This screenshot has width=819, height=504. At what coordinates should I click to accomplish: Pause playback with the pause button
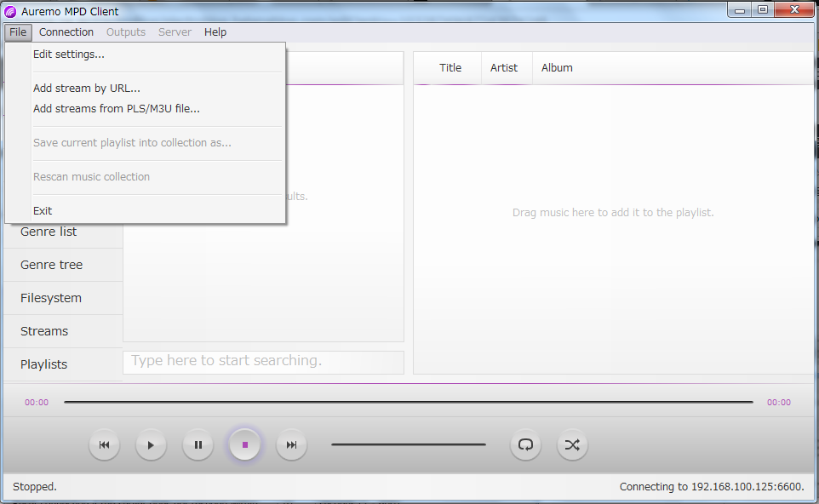[x=198, y=445]
